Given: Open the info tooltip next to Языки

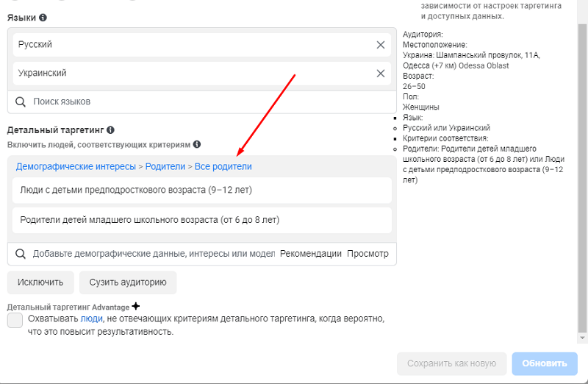Looking at the screenshot, I should tap(43, 17).
